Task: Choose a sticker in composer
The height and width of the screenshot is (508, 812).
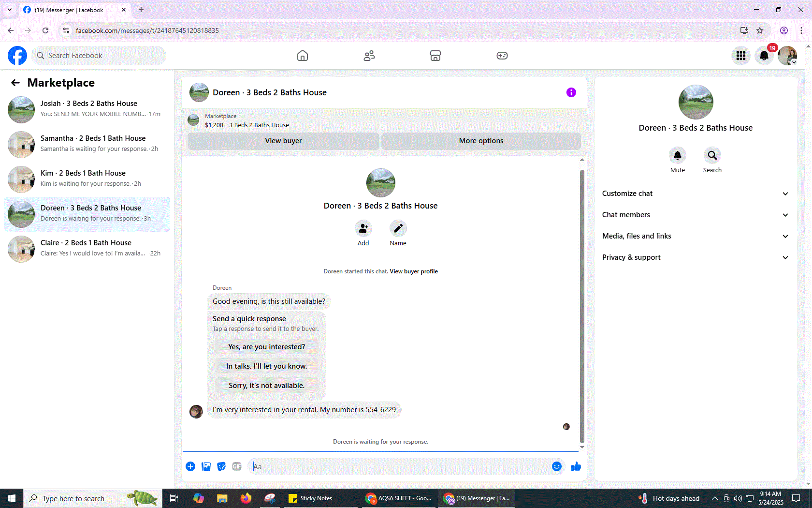Action: (221, 466)
